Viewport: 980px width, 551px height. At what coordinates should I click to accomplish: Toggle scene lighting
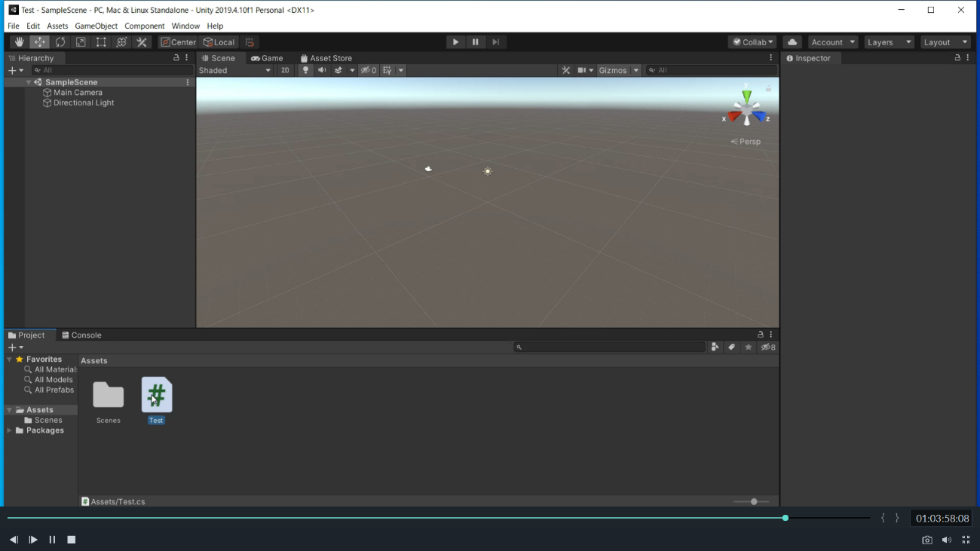[x=305, y=69]
